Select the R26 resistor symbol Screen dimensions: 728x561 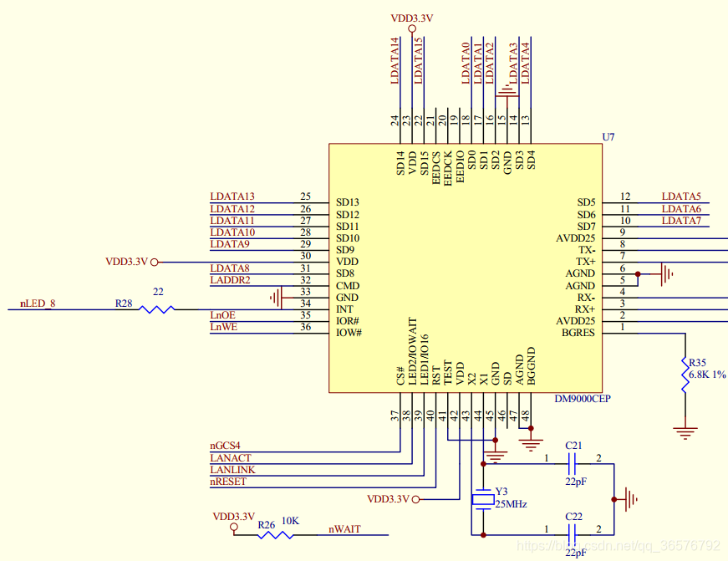tap(275, 535)
